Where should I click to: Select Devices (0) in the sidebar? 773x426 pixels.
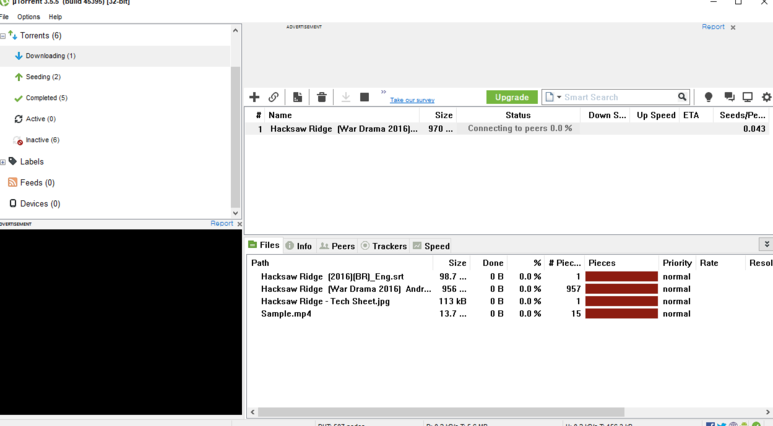point(40,204)
